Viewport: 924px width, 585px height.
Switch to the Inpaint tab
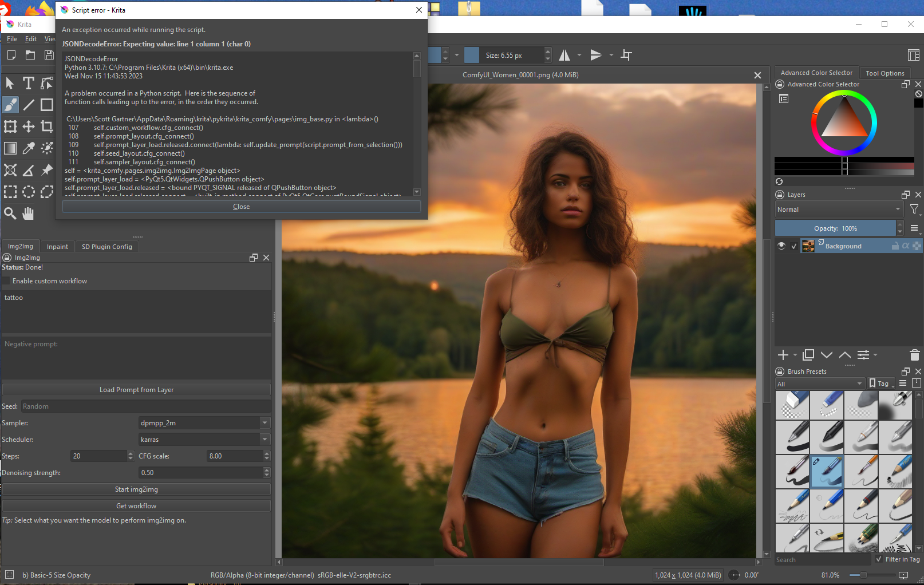click(57, 246)
